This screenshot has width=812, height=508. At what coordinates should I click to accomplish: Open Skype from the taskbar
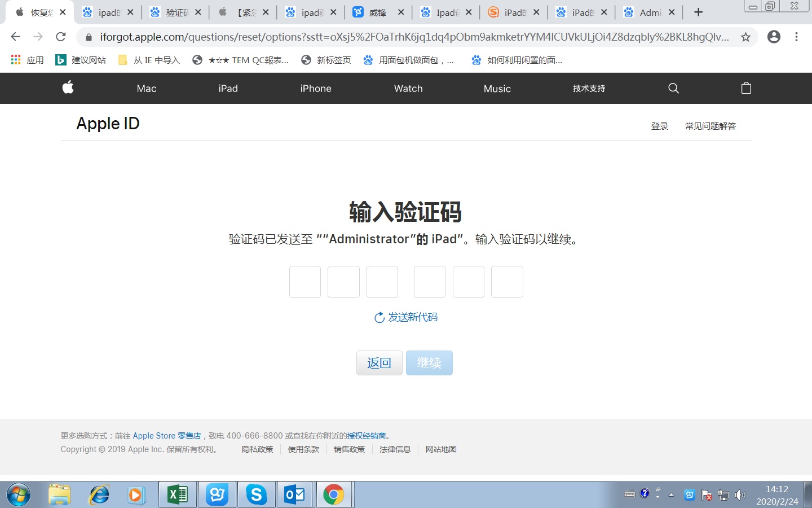pyautogui.click(x=256, y=495)
